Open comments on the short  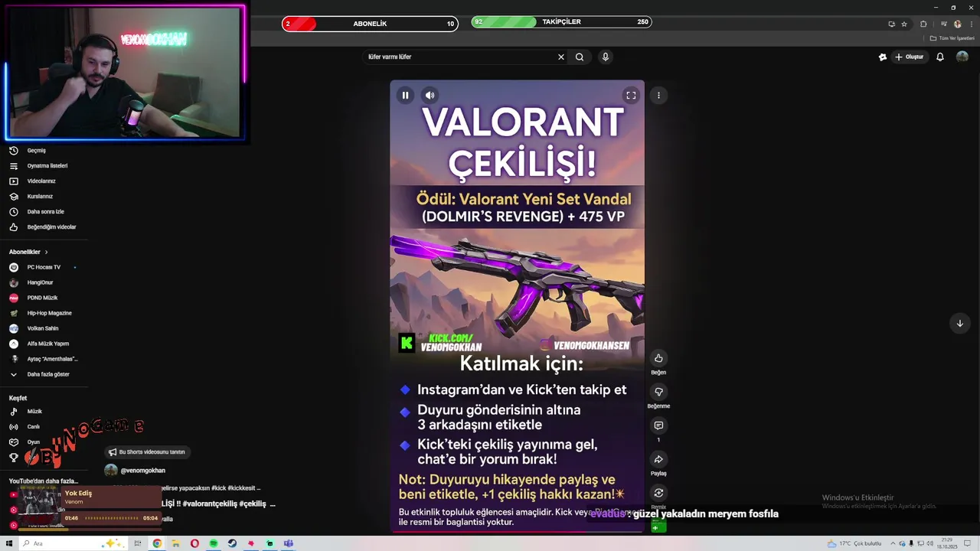[658, 425]
